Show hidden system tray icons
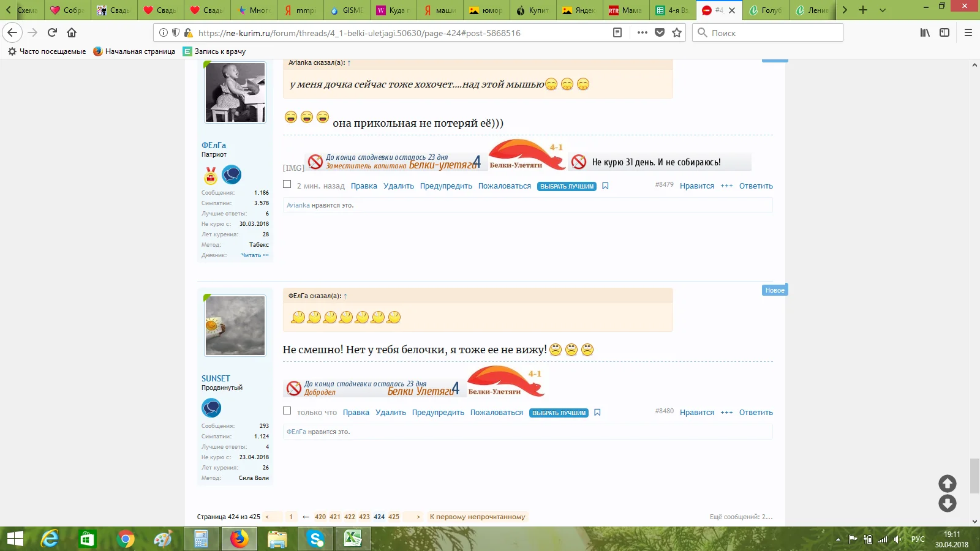980x551 pixels. (838, 539)
